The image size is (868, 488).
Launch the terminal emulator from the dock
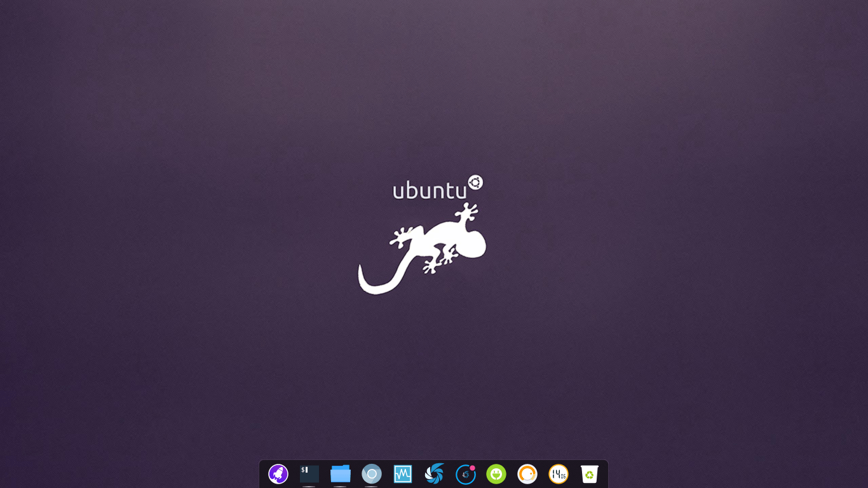(309, 474)
